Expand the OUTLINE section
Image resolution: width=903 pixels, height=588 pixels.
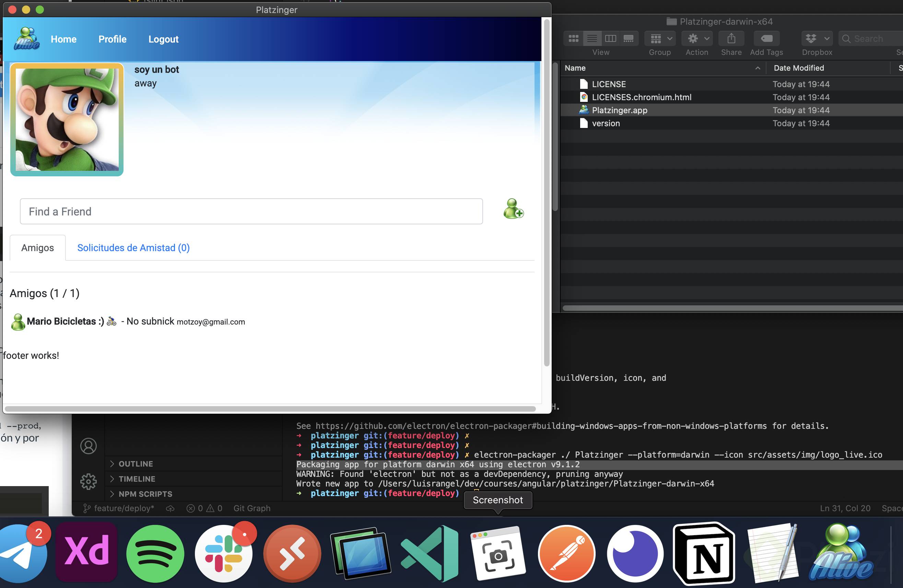pyautogui.click(x=136, y=463)
